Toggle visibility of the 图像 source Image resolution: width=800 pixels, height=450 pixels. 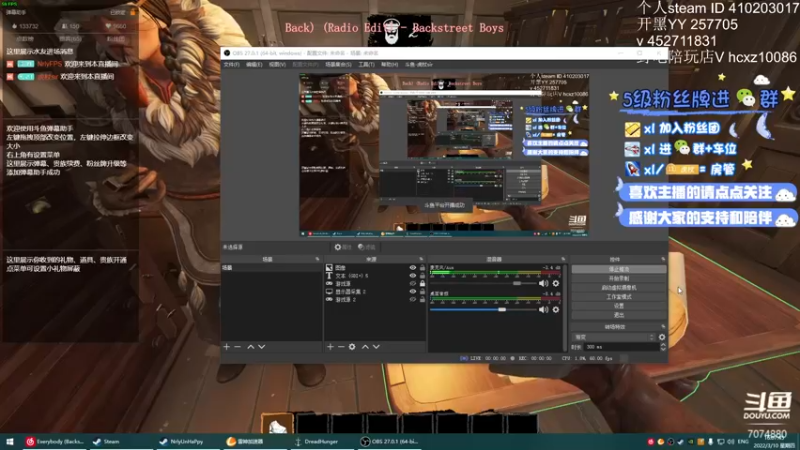413,267
